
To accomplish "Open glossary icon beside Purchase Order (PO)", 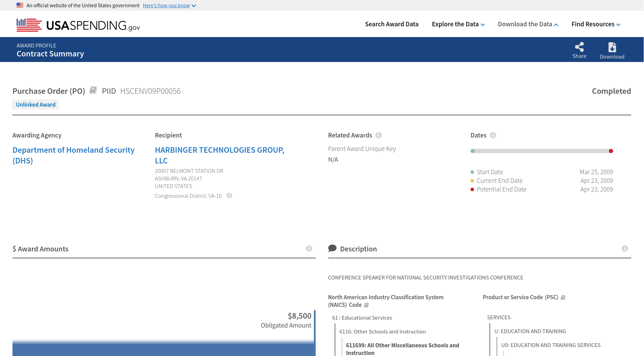I will 93,90.
